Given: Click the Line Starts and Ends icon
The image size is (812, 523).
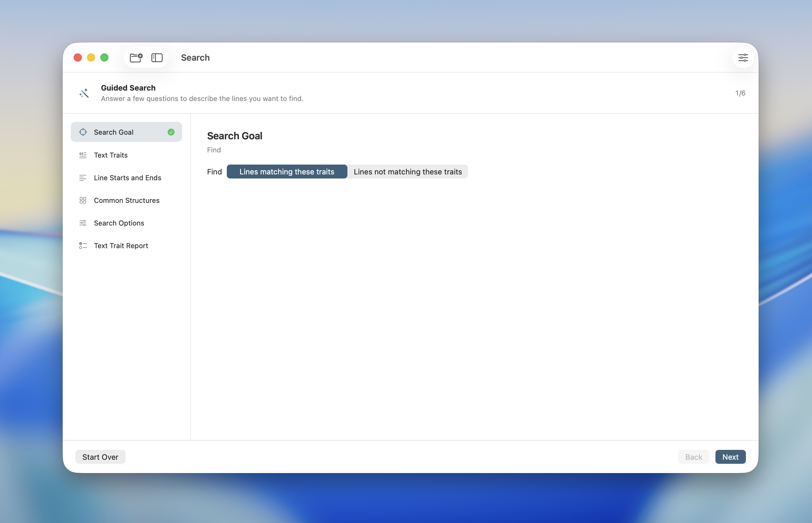Looking at the screenshot, I should [x=83, y=178].
